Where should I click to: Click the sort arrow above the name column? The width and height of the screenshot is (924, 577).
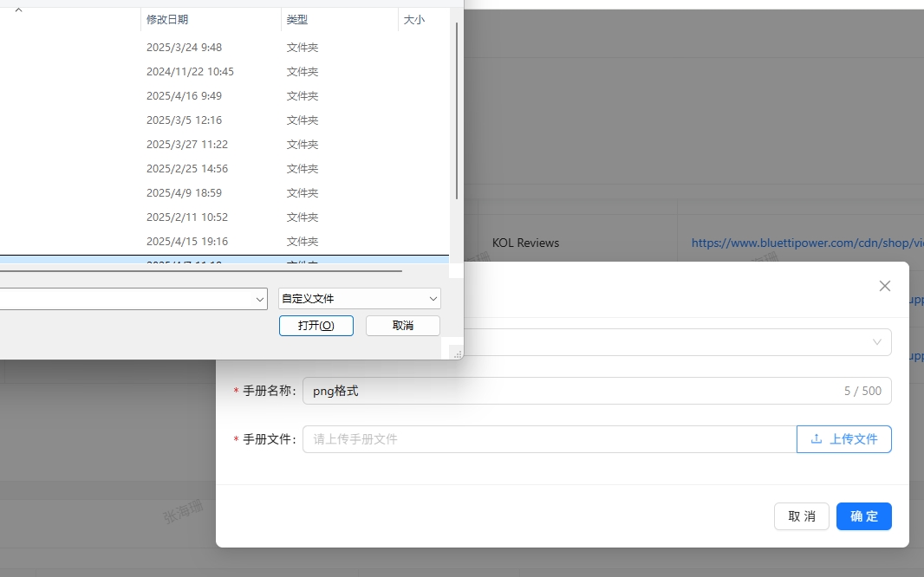coord(18,10)
